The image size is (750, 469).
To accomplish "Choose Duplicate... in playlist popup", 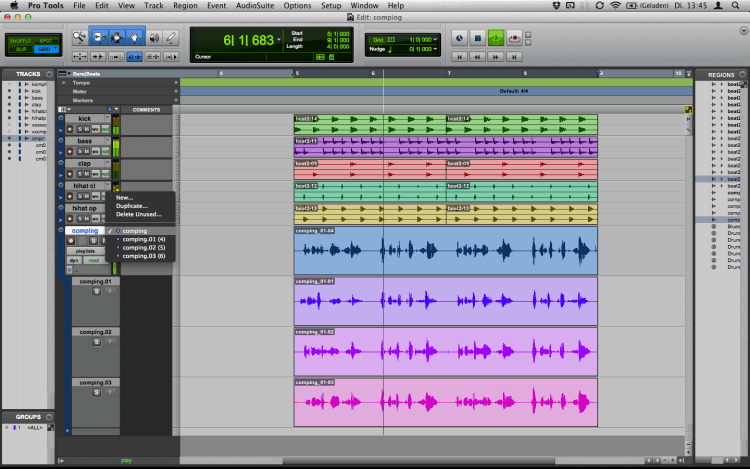I will click(132, 206).
